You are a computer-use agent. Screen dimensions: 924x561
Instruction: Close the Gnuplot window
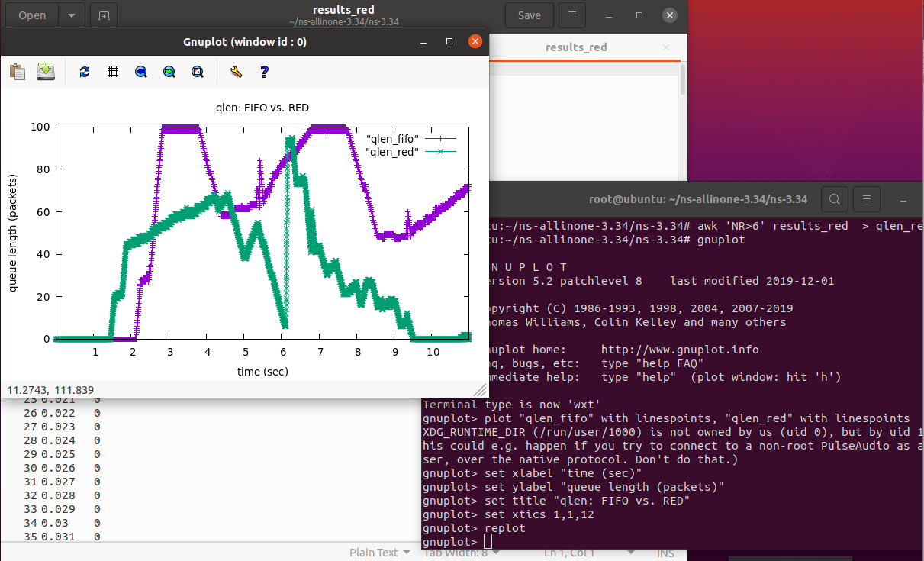pos(476,41)
